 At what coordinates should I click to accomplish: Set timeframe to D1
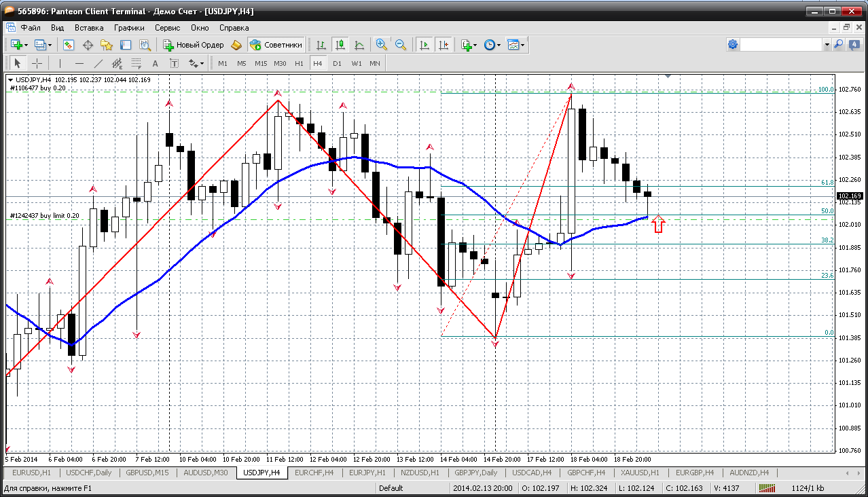click(x=337, y=63)
